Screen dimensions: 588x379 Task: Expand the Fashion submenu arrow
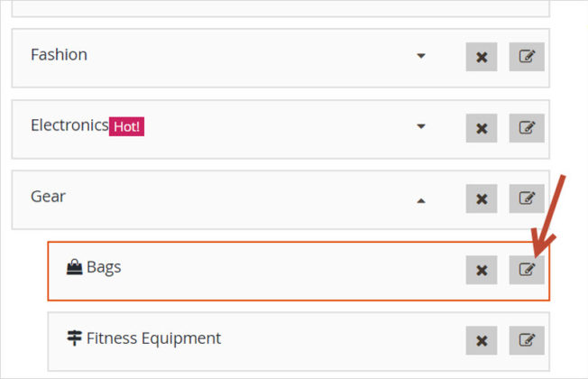coord(421,56)
